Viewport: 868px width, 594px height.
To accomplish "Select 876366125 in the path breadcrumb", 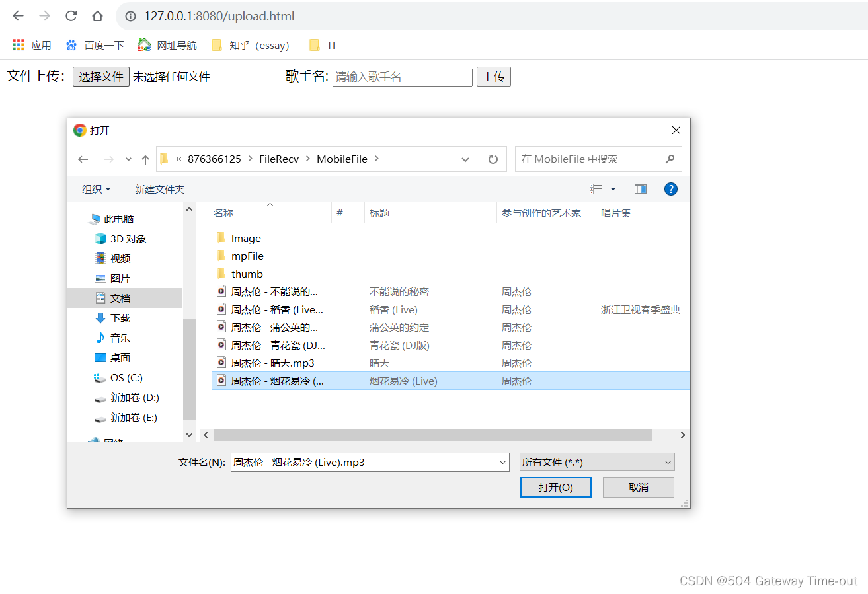I will (x=214, y=159).
